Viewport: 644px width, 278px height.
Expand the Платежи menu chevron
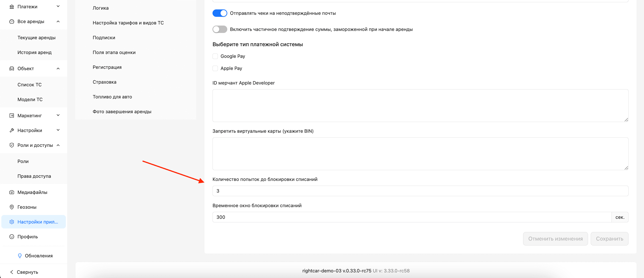pos(58,7)
